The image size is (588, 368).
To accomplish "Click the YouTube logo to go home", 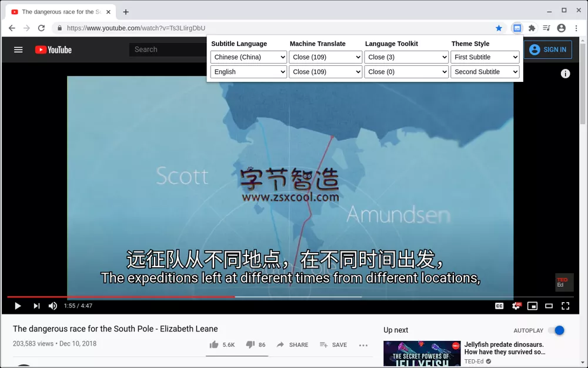I will [x=53, y=49].
